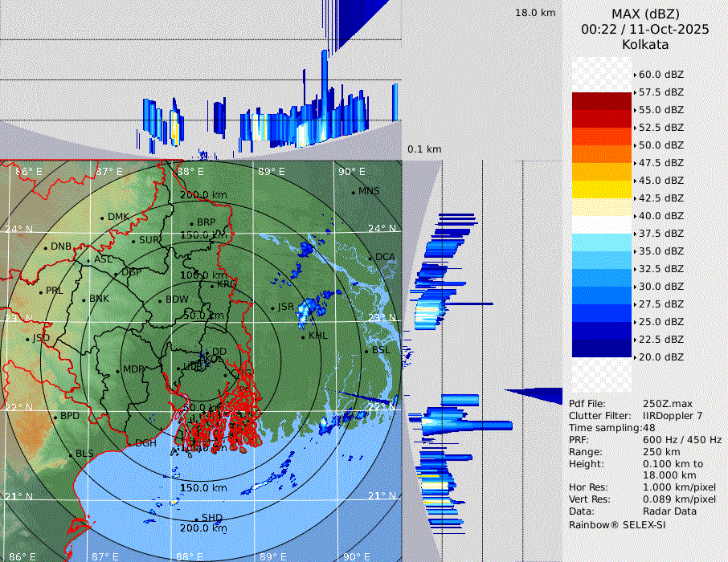The width and height of the screenshot is (728, 562).
Task: Click the BRP station dot
Action: click(x=191, y=223)
